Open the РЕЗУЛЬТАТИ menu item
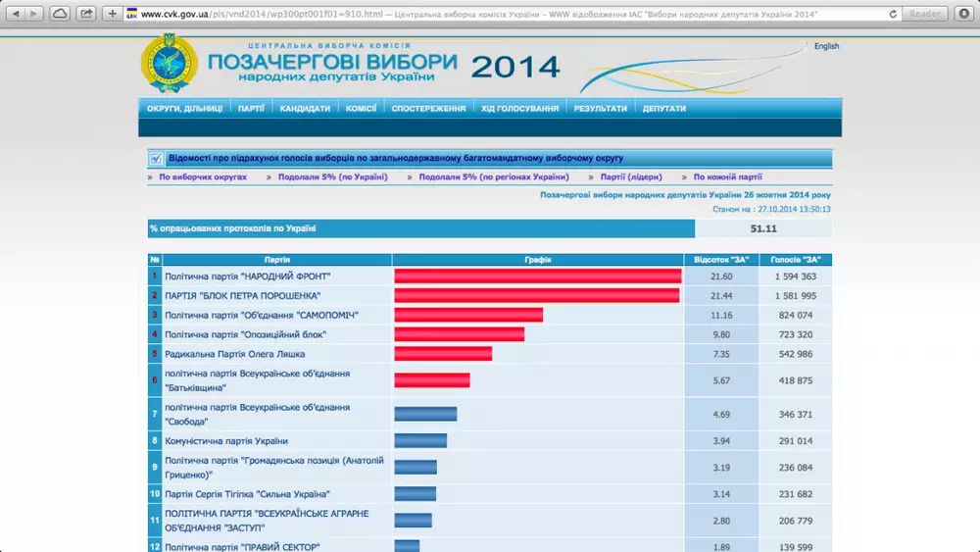The height and width of the screenshot is (552, 980). 600,109
